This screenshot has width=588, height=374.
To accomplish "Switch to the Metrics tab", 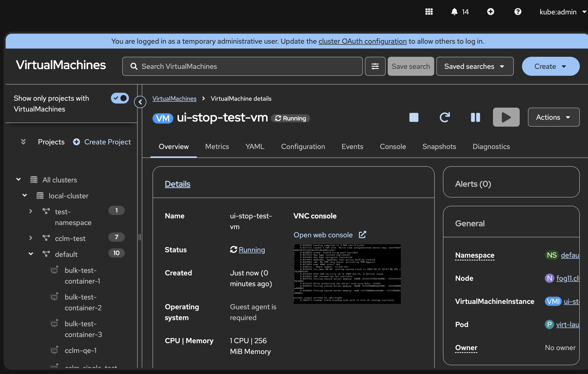I will point(217,146).
